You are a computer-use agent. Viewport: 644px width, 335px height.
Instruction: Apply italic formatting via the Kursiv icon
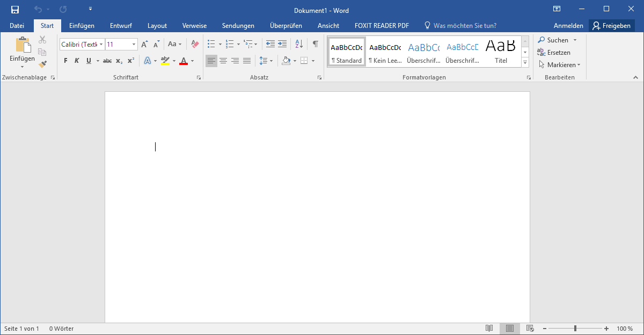[77, 61]
